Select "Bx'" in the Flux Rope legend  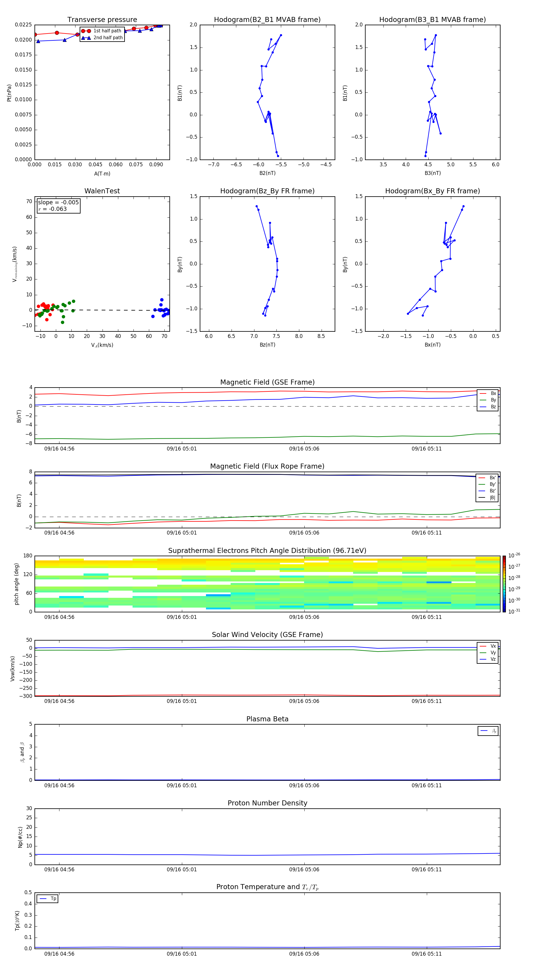click(487, 478)
